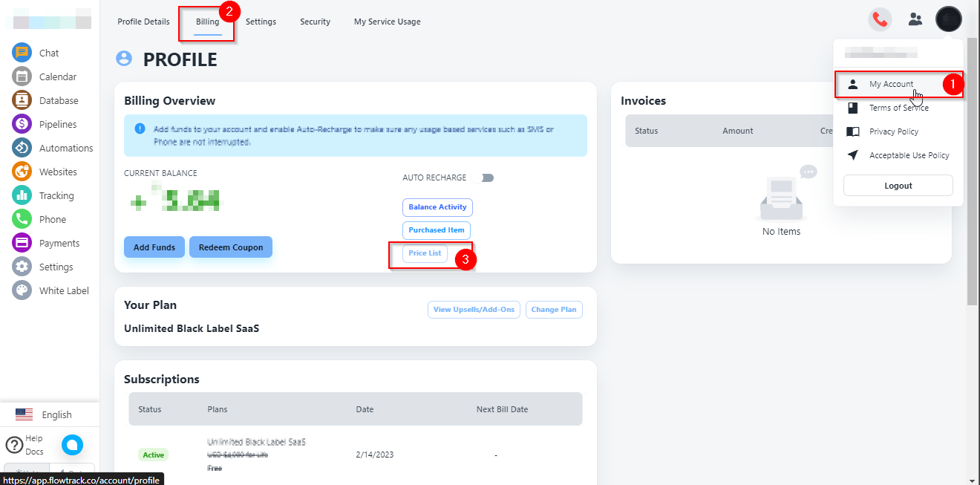Image resolution: width=980 pixels, height=485 pixels.
Task: Click the Redeem Coupon button
Action: (231, 247)
